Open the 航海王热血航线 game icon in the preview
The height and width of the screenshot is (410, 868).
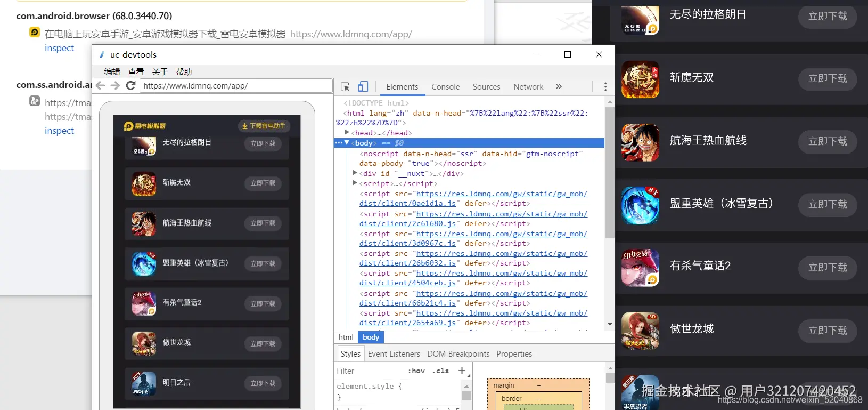pos(144,224)
